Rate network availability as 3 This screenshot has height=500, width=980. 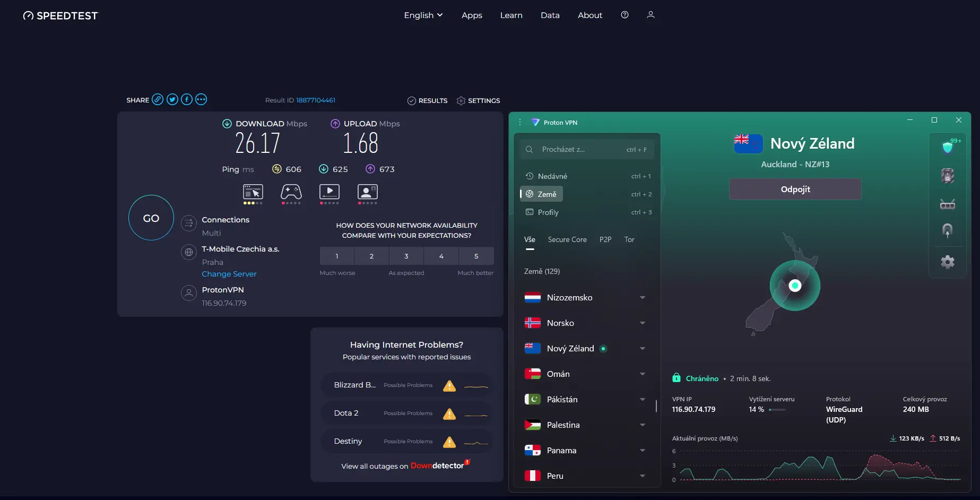406,256
